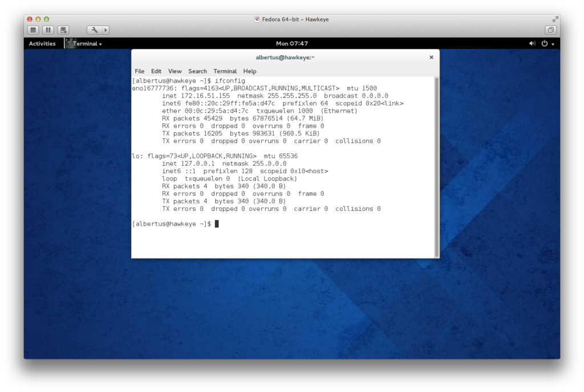This screenshot has width=584, height=392.
Task: Pause the virtual machine
Action: coord(48,30)
